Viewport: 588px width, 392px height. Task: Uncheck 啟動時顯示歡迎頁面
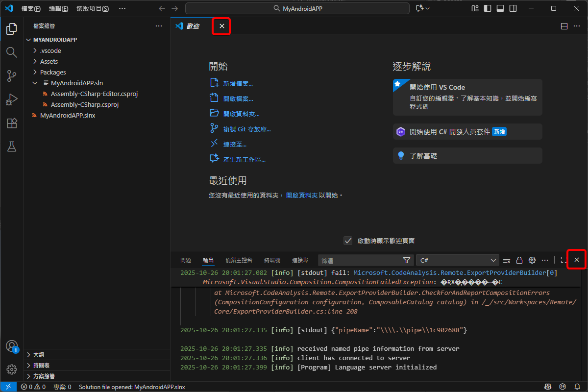coord(348,241)
